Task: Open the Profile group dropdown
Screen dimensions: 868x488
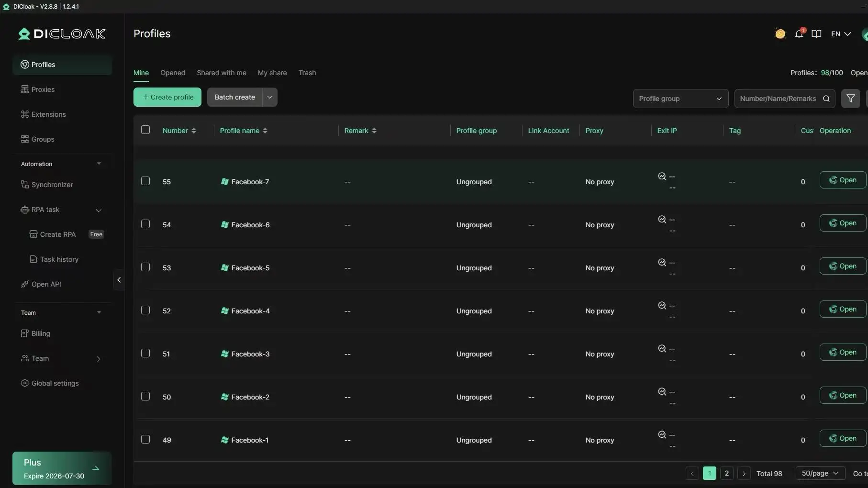Action: pyautogui.click(x=680, y=99)
